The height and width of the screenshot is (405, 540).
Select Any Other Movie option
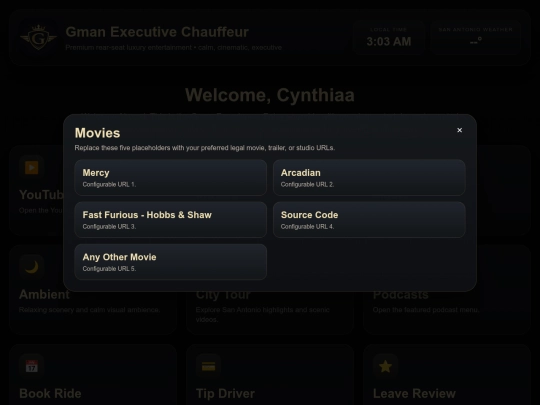point(170,262)
